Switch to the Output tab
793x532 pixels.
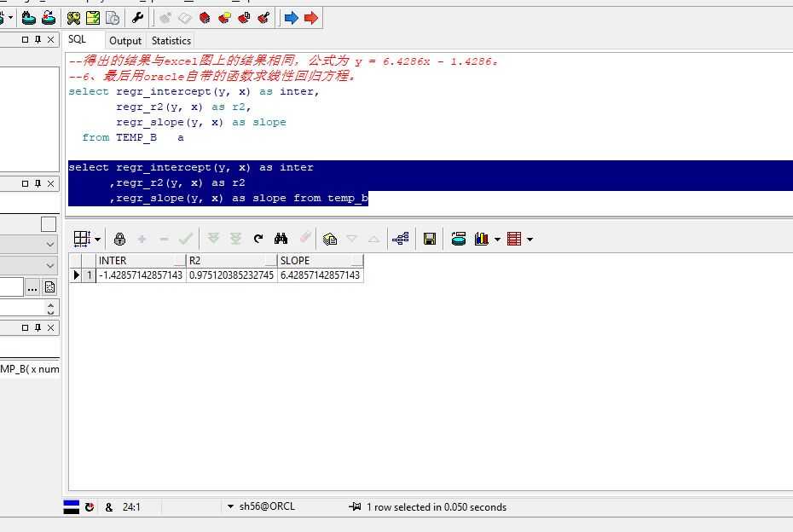coord(124,40)
